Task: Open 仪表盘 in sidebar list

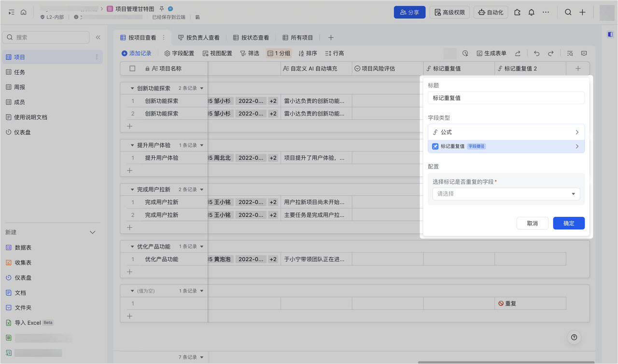Action: pyautogui.click(x=53, y=132)
